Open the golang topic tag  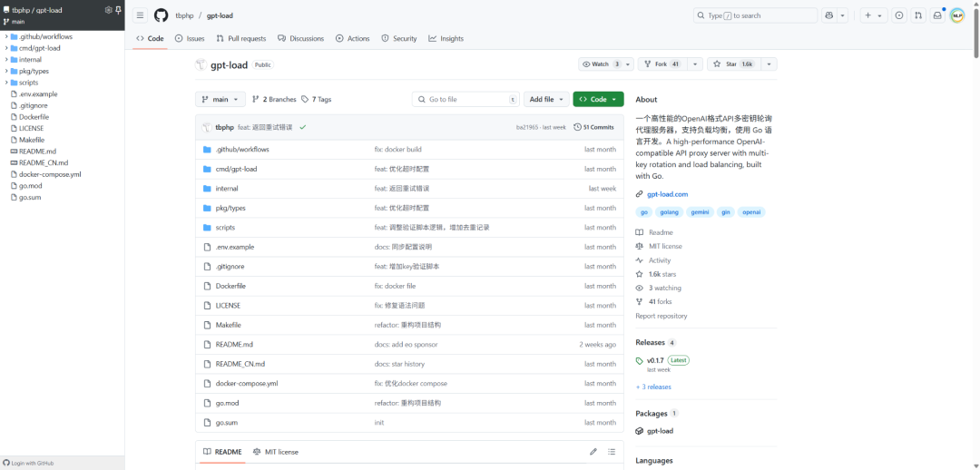(x=670, y=212)
